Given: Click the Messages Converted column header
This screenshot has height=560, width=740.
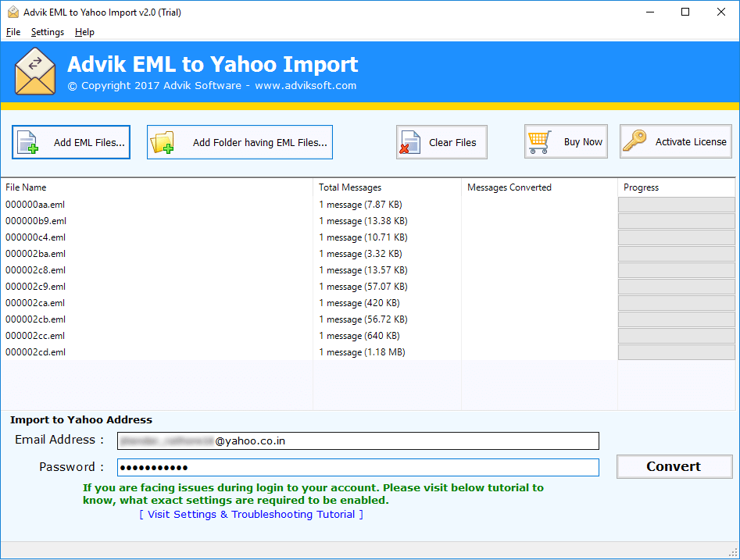Looking at the screenshot, I should click(x=539, y=187).
